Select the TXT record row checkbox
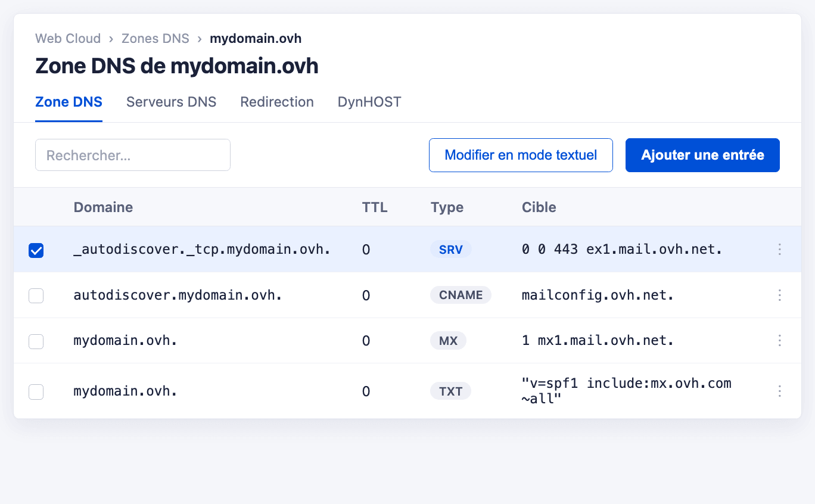815x504 pixels. pos(36,392)
